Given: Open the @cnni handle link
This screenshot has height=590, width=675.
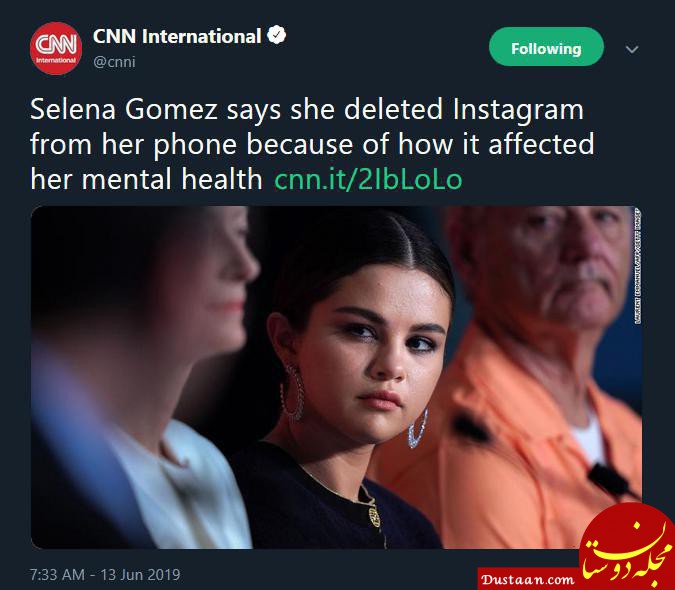Looking at the screenshot, I should pos(114,62).
